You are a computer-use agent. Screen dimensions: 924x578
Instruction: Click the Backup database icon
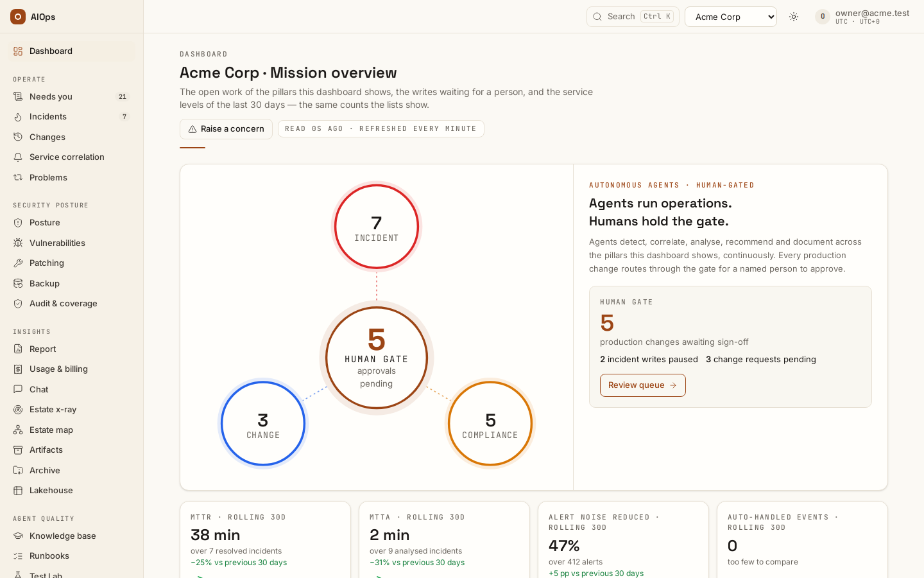point(18,284)
